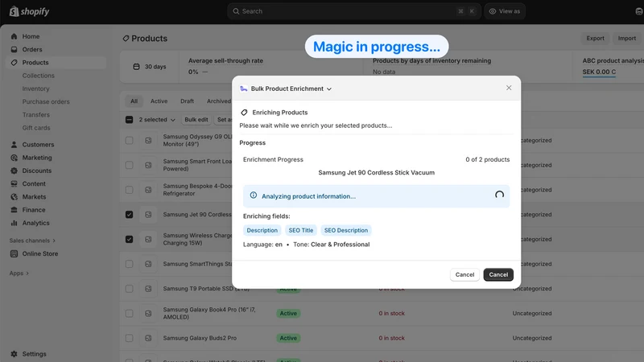Expand the Sales channels section
Viewport: 644px width, 362px height.
pos(32,241)
